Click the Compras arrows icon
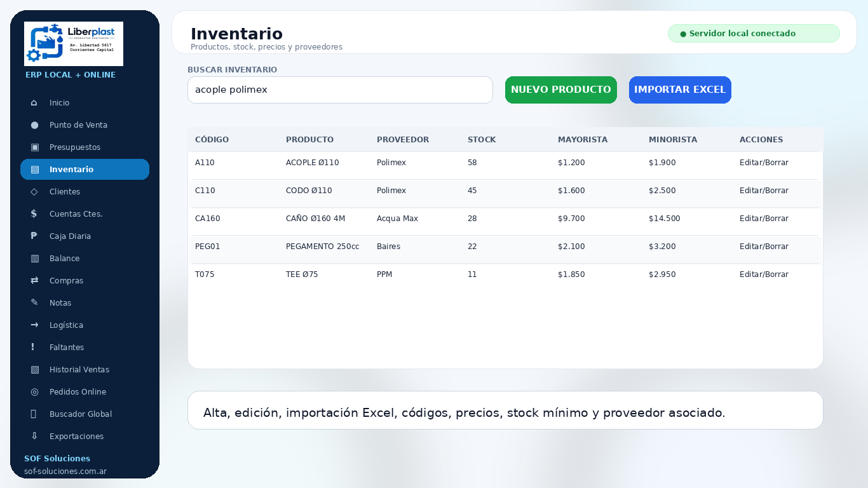This screenshot has height=488, width=868. (x=34, y=281)
